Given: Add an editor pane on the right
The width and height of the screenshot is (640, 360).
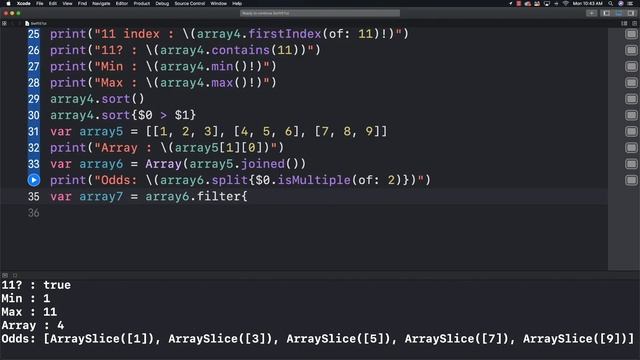Looking at the screenshot, I should 634,23.
